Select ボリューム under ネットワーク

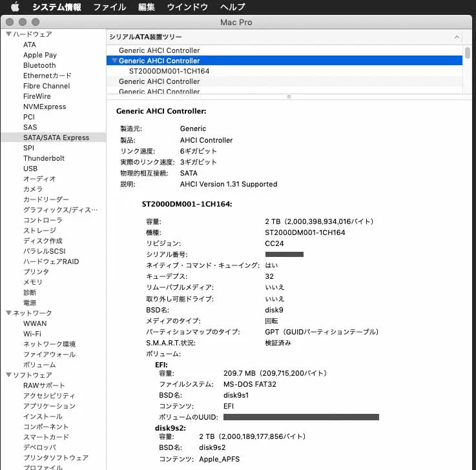(x=39, y=365)
